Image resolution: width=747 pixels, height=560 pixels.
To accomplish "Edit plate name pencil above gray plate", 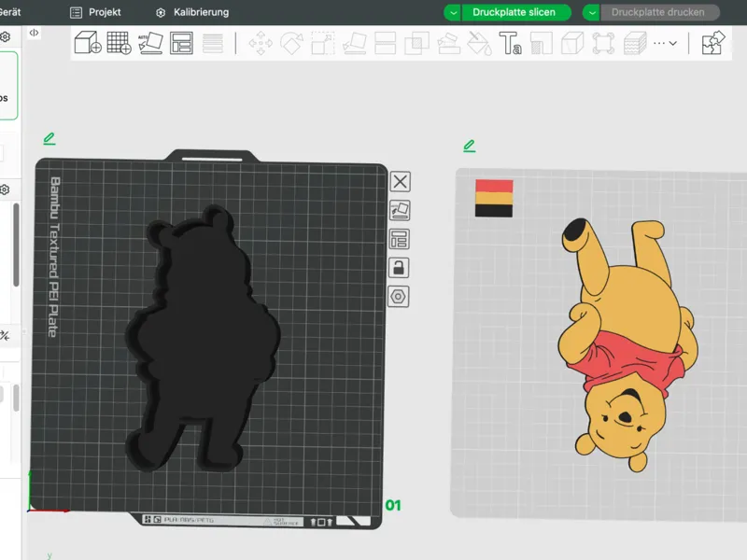I will [x=470, y=146].
